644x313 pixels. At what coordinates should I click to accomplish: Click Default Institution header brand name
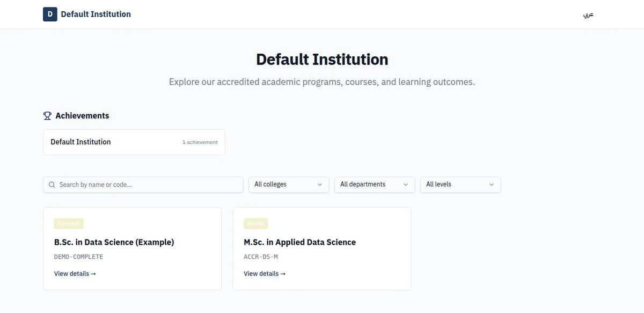click(96, 14)
